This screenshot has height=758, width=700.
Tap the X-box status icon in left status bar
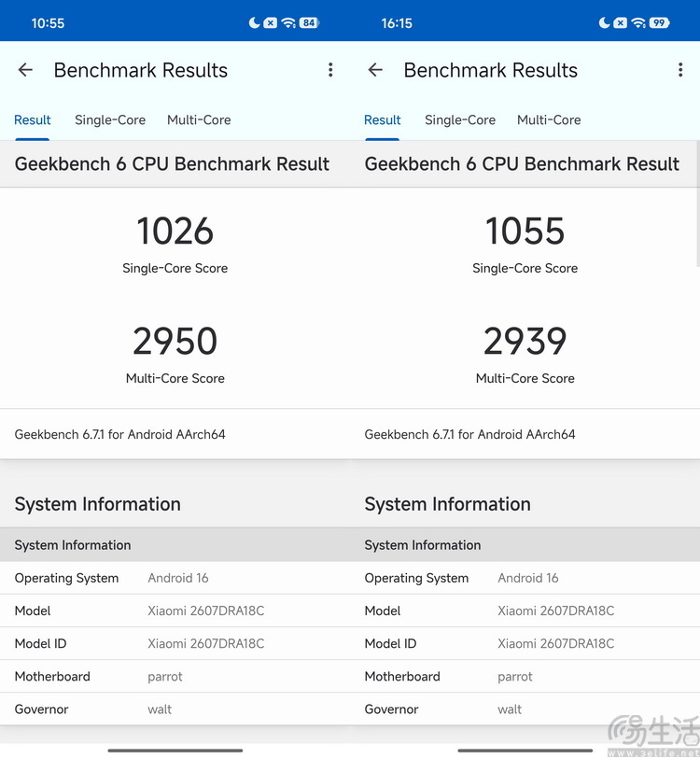click(x=271, y=22)
